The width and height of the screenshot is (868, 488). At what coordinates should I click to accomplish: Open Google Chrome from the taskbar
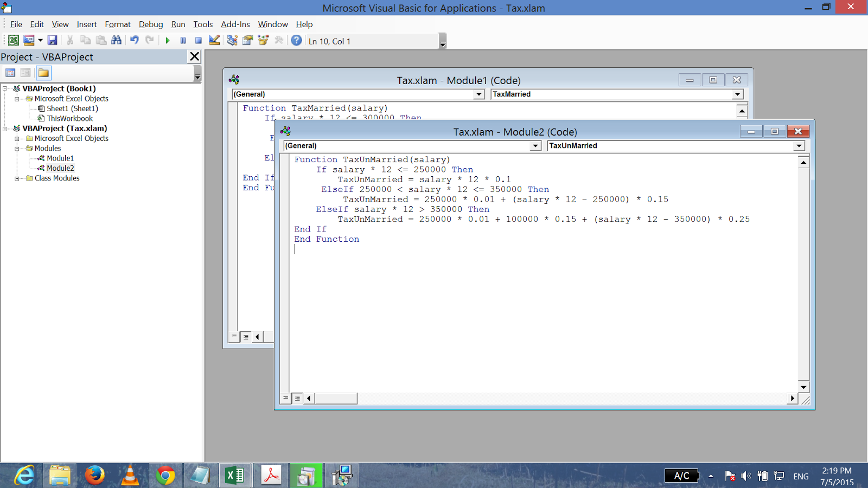click(165, 476)
